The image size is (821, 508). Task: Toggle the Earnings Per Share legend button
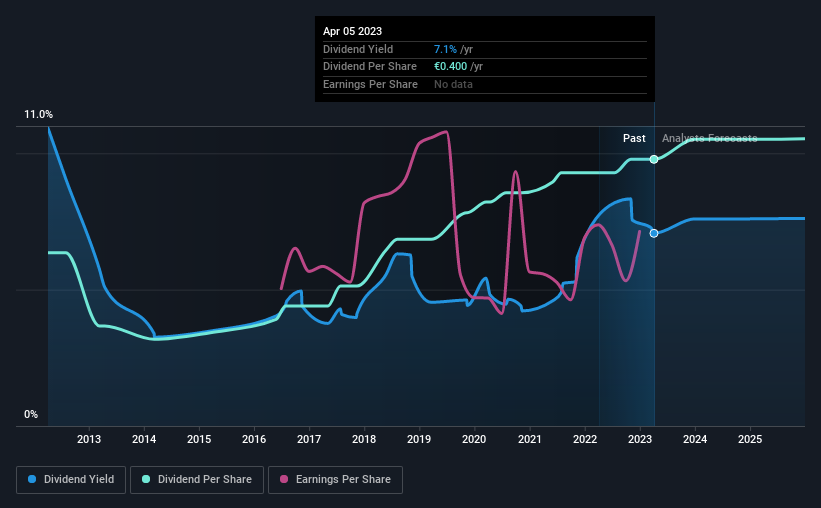click(335, 480)
